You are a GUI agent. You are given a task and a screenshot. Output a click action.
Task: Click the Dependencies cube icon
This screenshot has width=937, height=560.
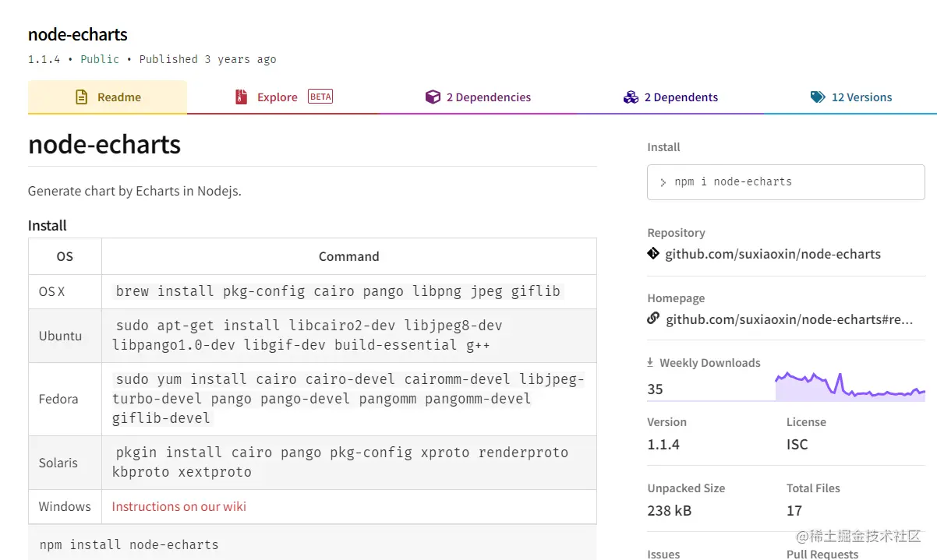[x=433, y=97]
